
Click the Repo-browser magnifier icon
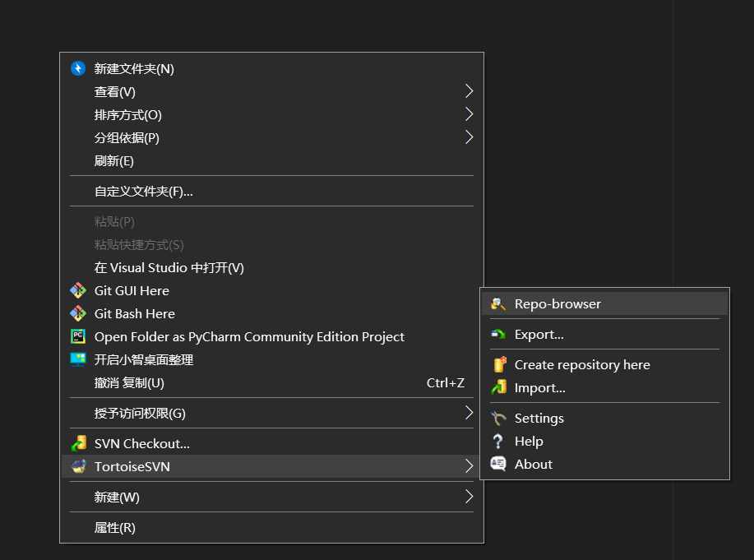coord(498,304)
